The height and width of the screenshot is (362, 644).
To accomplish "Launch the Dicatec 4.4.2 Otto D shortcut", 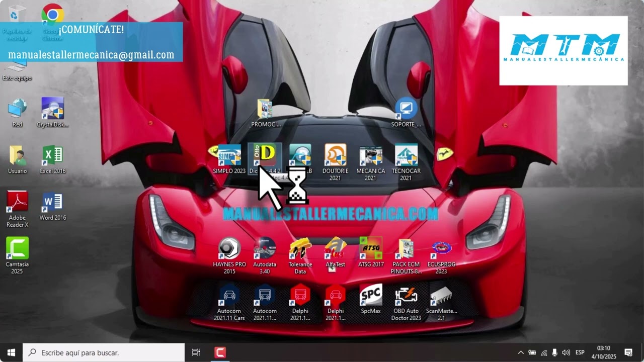I will (265, 159).
